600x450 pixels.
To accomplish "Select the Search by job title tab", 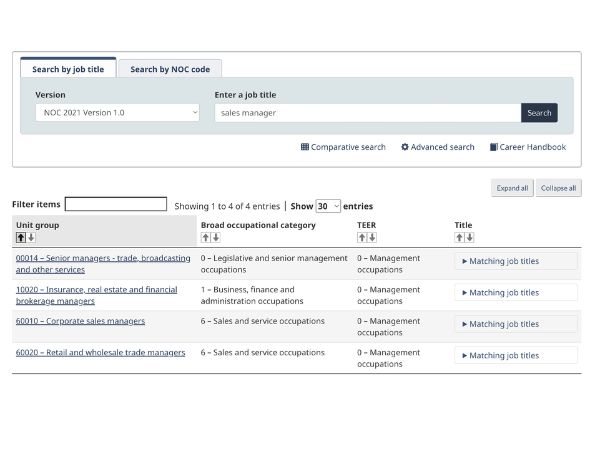I will click(68, 69).
